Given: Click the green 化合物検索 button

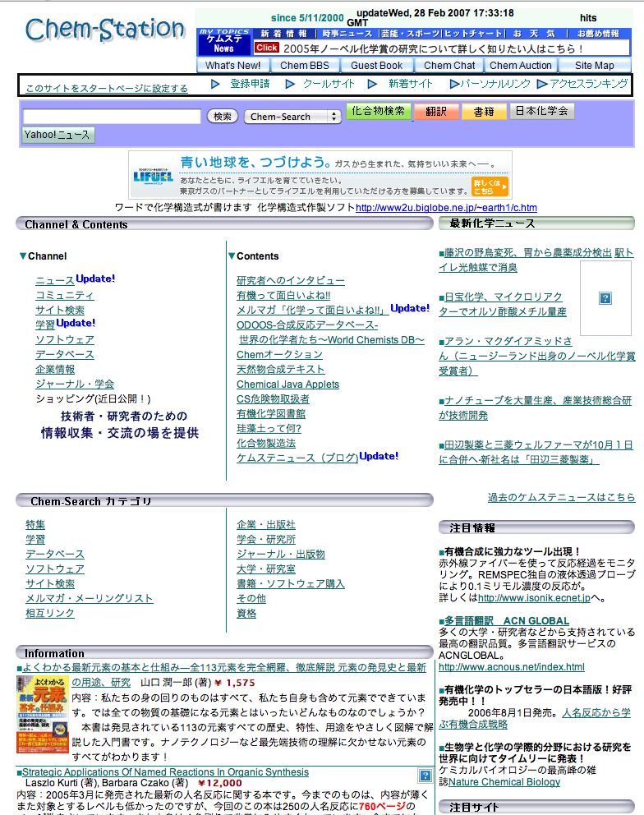Looking at the screenshot, I should pos(378,111).
